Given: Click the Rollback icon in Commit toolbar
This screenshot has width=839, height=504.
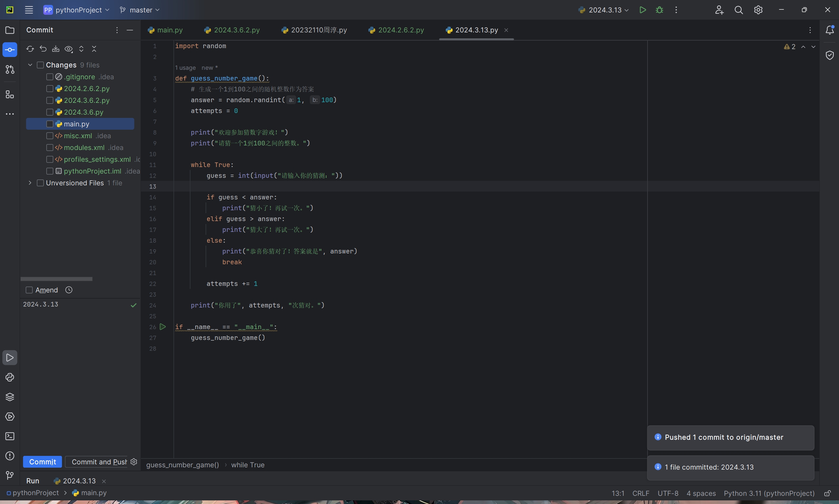Looking at the screenshot, I should tap(43, 49).
